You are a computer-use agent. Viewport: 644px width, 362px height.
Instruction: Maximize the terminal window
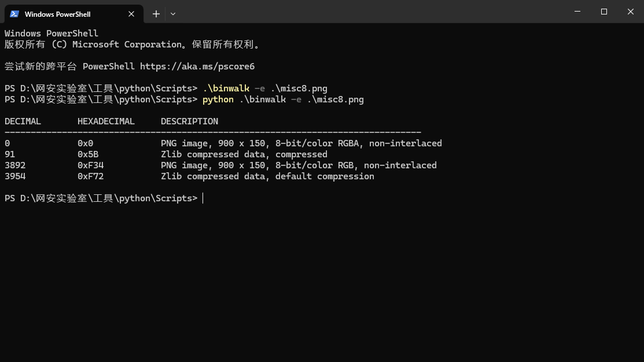pyautogui.click(x=603, y=12)
